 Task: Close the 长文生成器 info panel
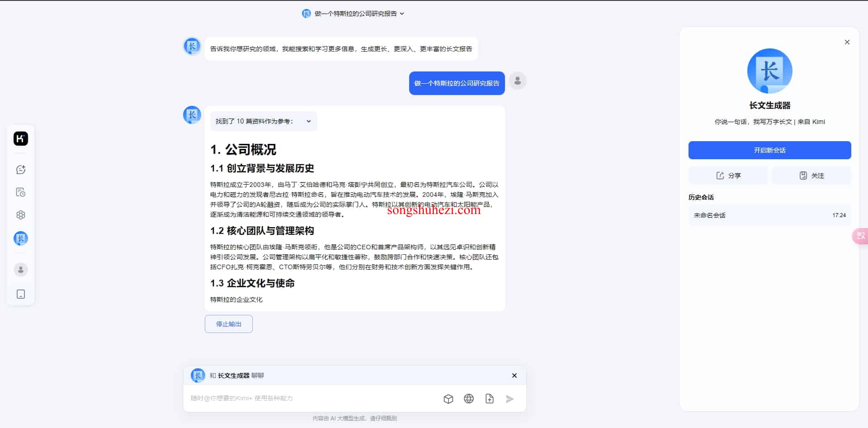(847, 42)
